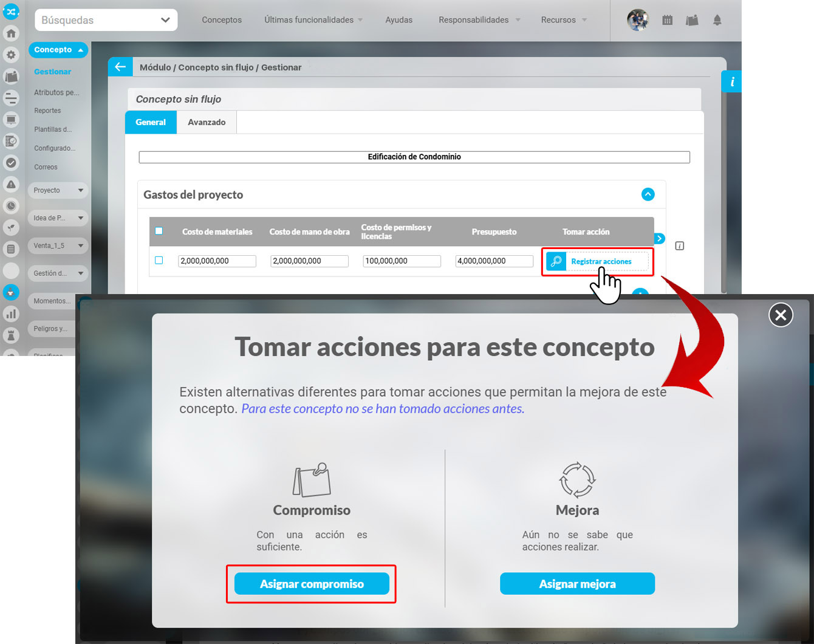The height and width of the screenshot is (644, 814).
Task: Open Plantillas d... in sidebar
Action: [53, 129]
